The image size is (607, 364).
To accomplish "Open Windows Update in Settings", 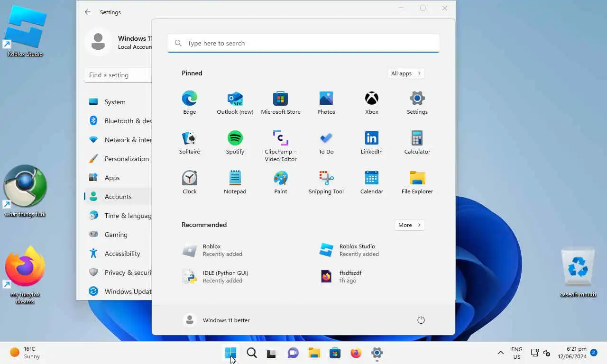I will point(118,291).
